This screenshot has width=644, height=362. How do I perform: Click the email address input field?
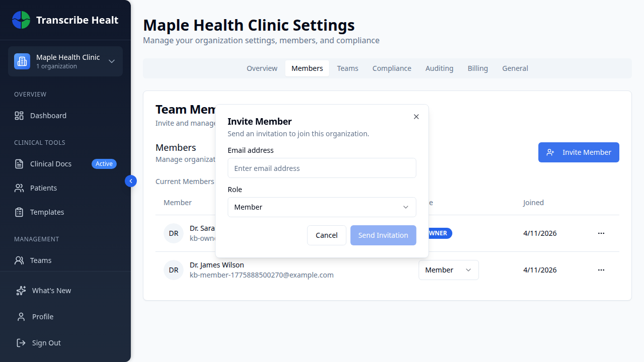pos(321,167)
